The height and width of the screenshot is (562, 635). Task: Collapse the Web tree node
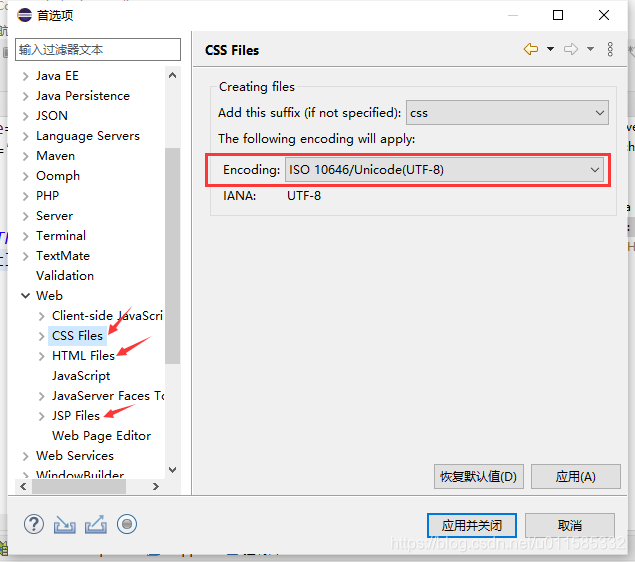(26, 296)
